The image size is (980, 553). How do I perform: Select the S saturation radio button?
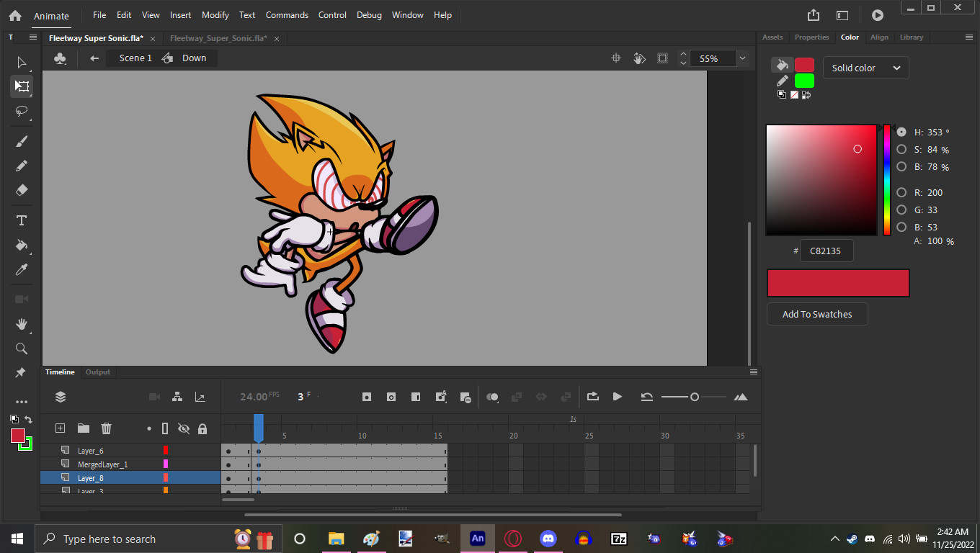pyautogui.click(x=901, y=150)
